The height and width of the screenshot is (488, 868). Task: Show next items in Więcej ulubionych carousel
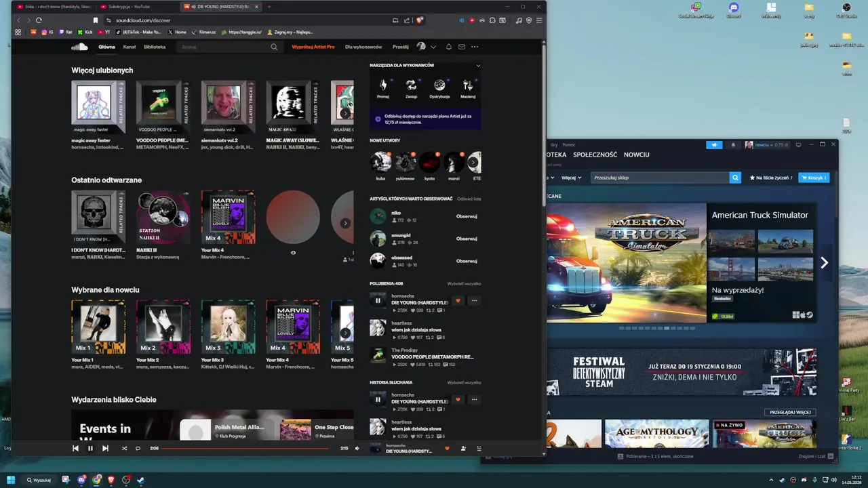(x=345, y=113)
